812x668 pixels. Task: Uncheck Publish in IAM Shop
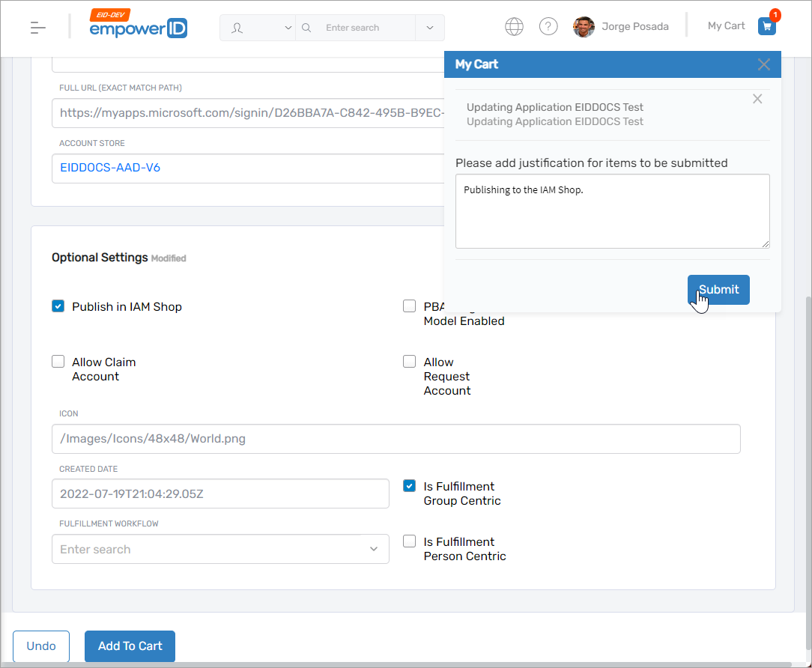[x=58, y=306]
